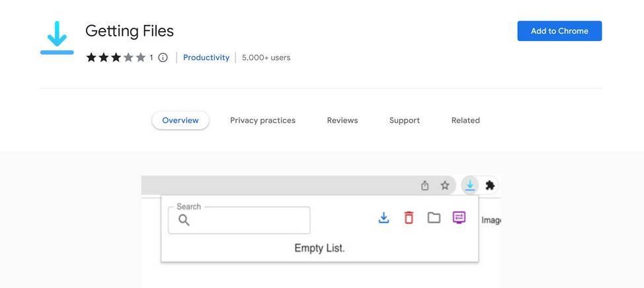Viewport: 644px width, 288px height.
Task: Click the rating info icon
Action: (x=163, y=57)
